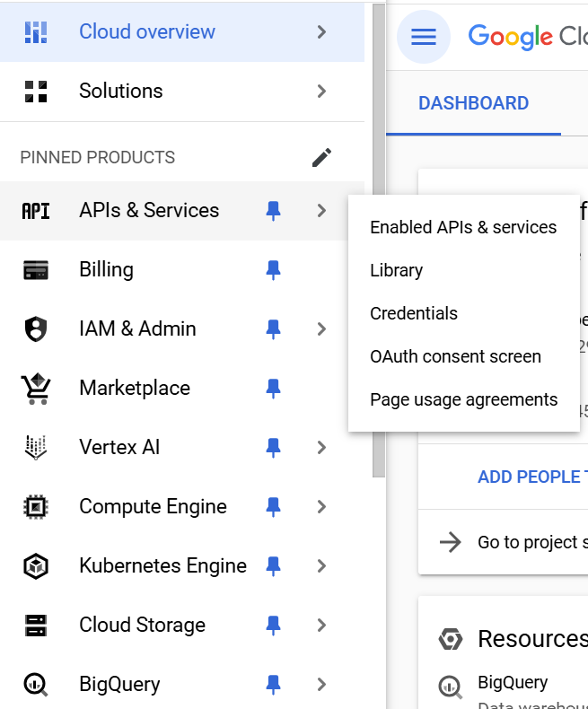This screenshot has width=588, height=709.
Task: Click the Cloud Storage icon in sidebar
Action: (x=36, y=625)
